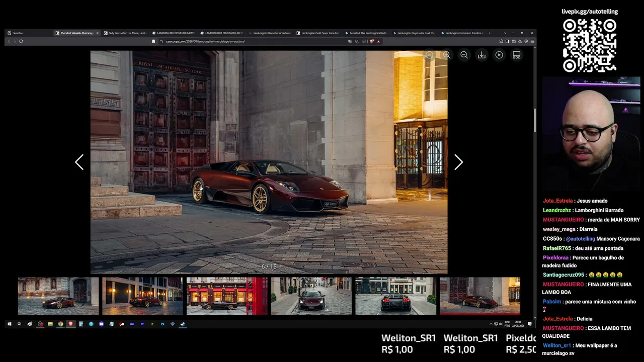Launch Adobe Premiere Pro from taskbar
Viewport: 644px width, 362px height.
[x=142, y=324]
